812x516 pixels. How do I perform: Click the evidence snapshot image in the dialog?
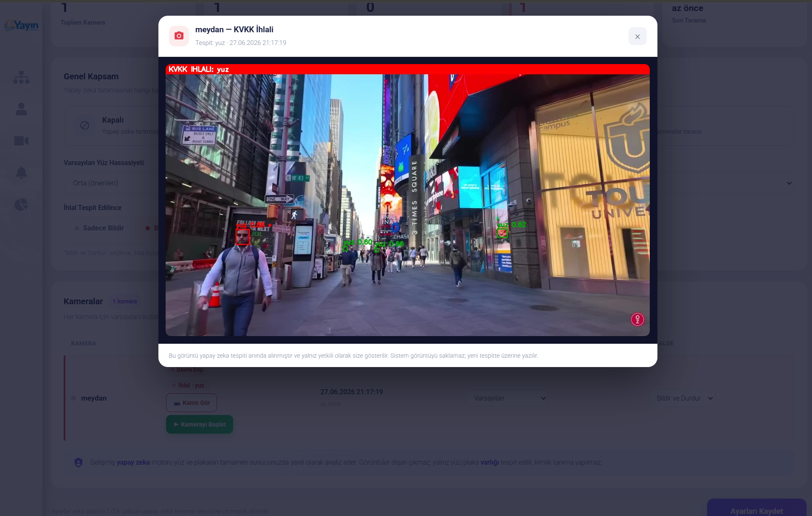click(x=407, y=200)
